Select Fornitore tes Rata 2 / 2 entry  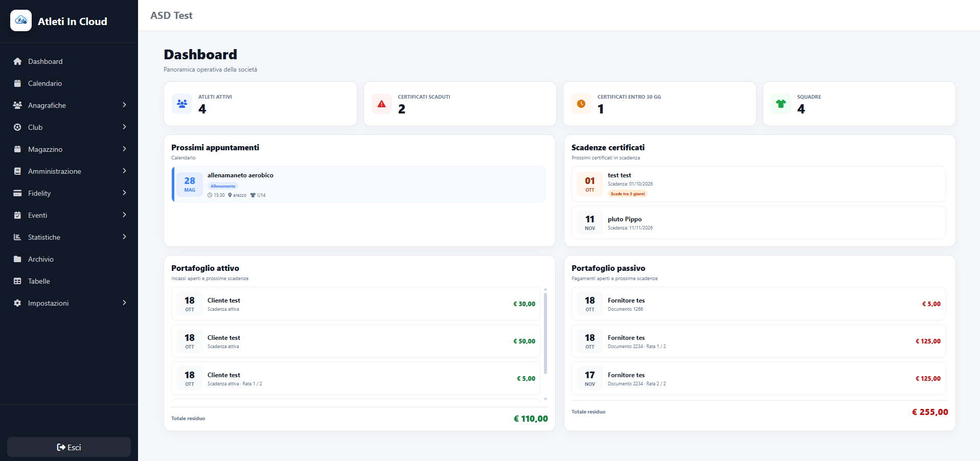pyautogui.click(x=759, y=378)
